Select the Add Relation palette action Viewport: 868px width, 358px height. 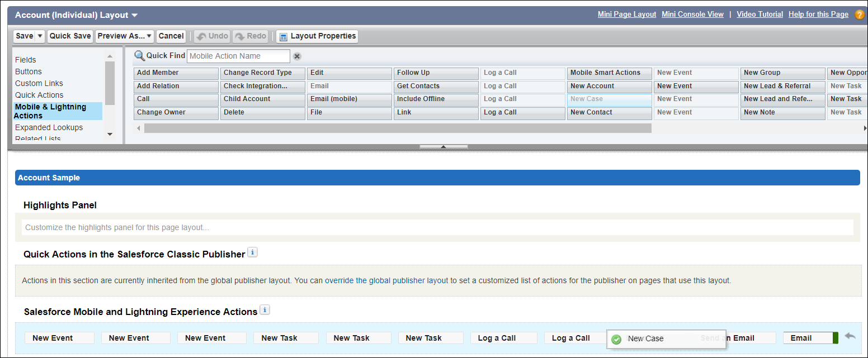click(176, 87)
